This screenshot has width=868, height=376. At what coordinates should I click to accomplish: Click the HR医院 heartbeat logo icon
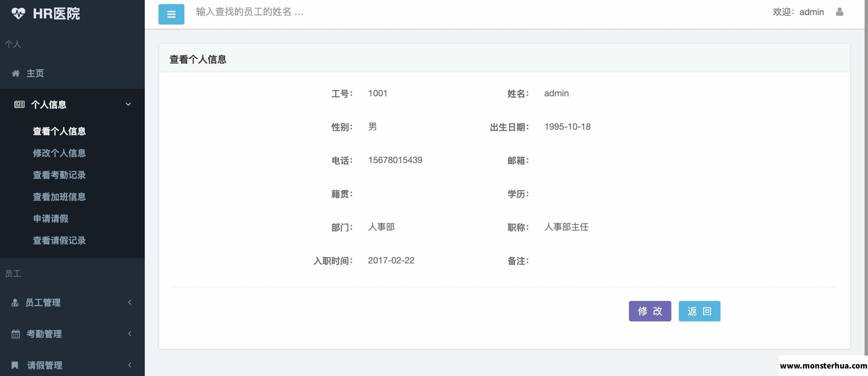coord(18,14)
